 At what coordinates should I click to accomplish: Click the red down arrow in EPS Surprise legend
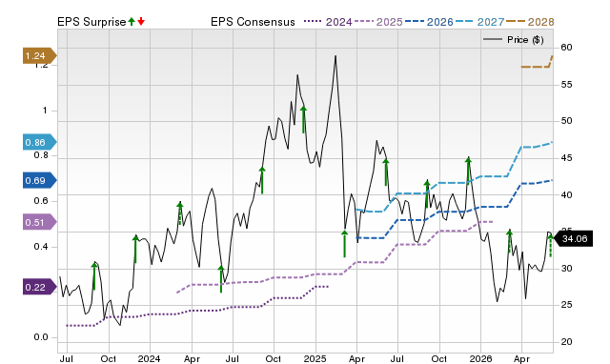141,22
